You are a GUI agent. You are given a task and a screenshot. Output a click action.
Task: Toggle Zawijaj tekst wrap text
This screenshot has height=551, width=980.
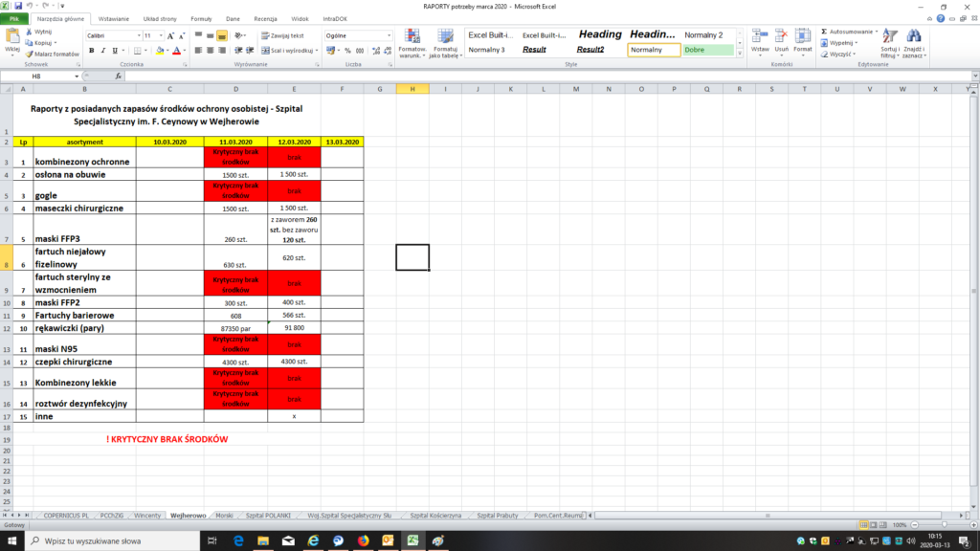tap(282, 35)
